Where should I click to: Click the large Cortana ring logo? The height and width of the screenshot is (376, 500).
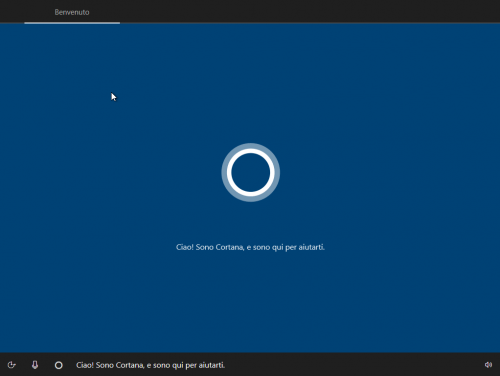[x=251, y=172]
